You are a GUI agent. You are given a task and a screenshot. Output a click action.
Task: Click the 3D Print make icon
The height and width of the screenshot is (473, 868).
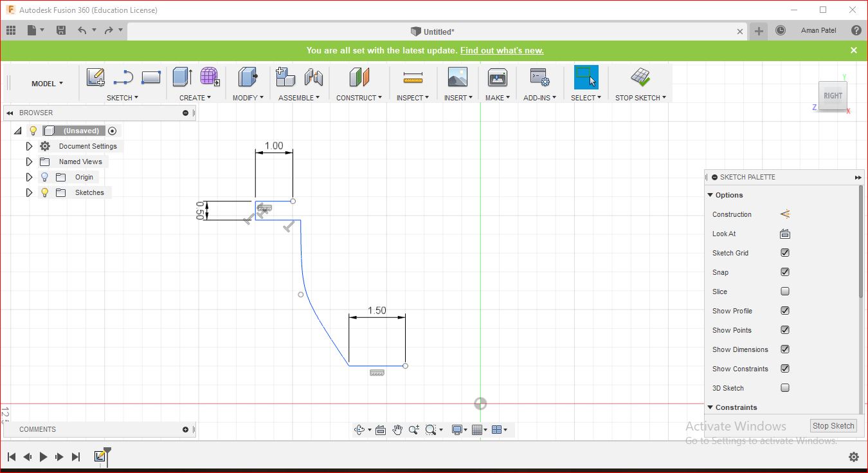point(498,77)
